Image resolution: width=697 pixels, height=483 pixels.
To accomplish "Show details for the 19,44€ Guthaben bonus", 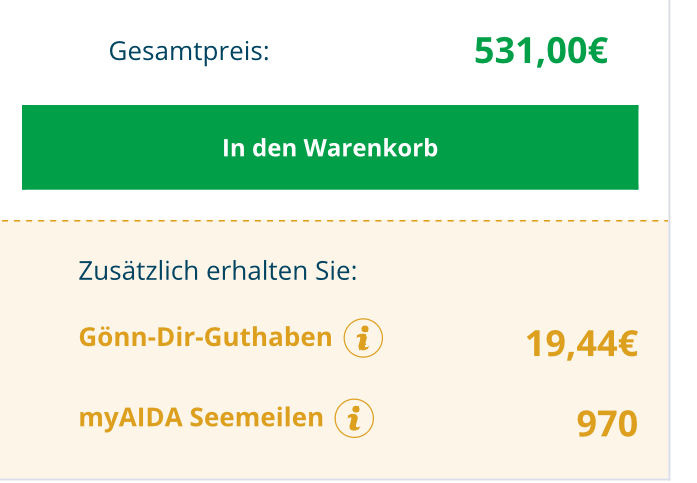I will tap(363, 339).
